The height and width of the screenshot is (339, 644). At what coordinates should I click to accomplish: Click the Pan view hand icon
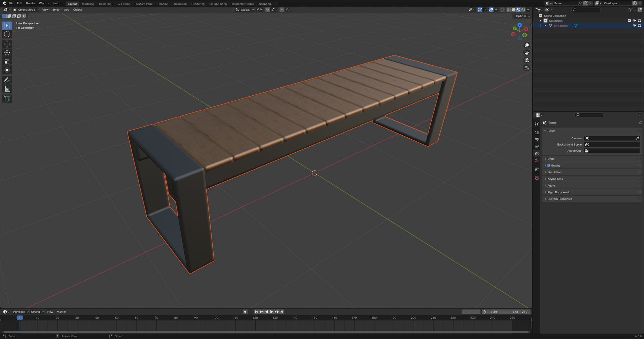(x=527, y=53)
